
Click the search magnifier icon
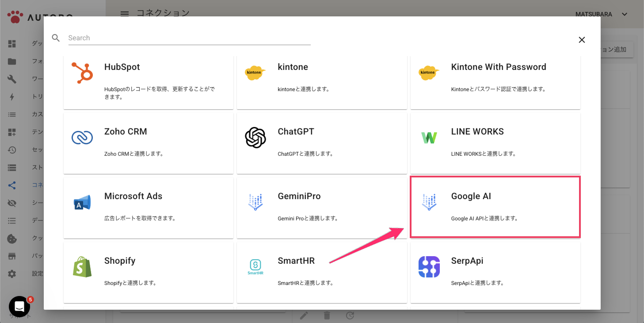56,38
